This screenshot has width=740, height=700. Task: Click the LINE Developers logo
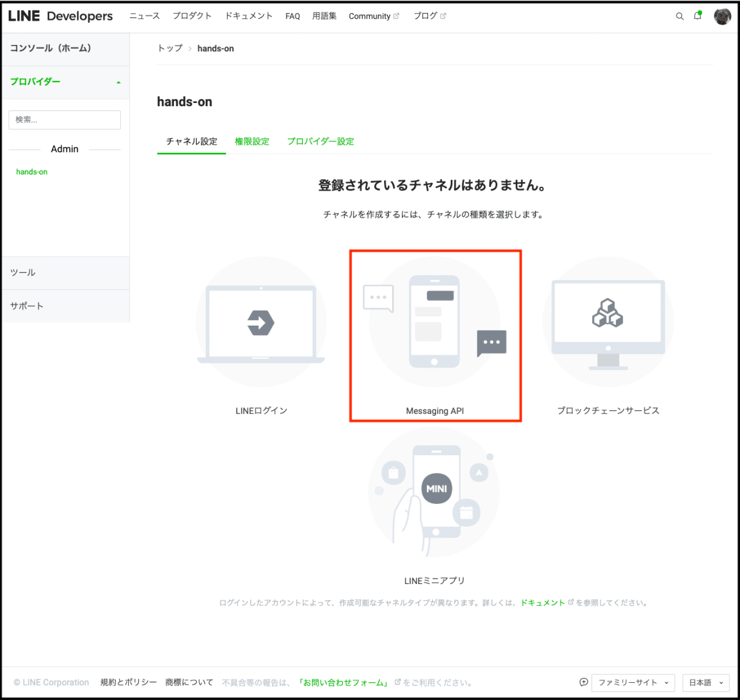pyautogui.click(x=60, y=16)
